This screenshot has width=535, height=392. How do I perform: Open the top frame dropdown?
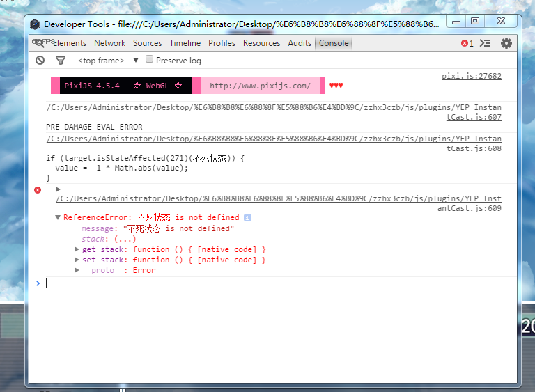[x=108, y=61]
